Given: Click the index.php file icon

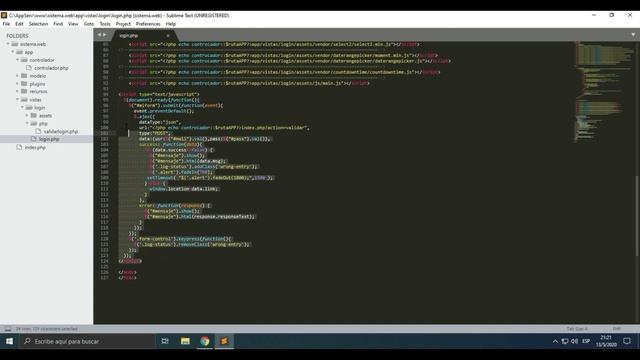Looking at the screenshot, I should [x=19, y=147].
